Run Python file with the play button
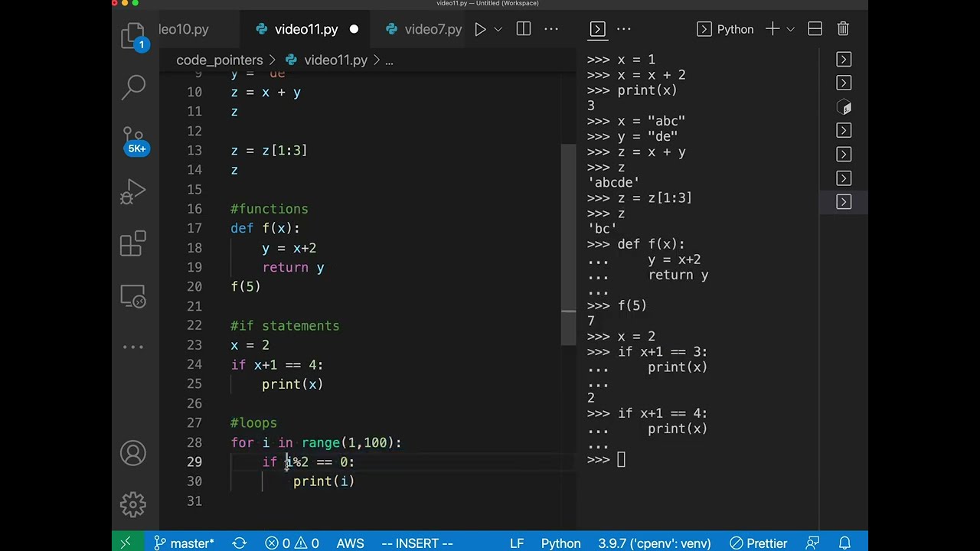 (x=480, y=29)
